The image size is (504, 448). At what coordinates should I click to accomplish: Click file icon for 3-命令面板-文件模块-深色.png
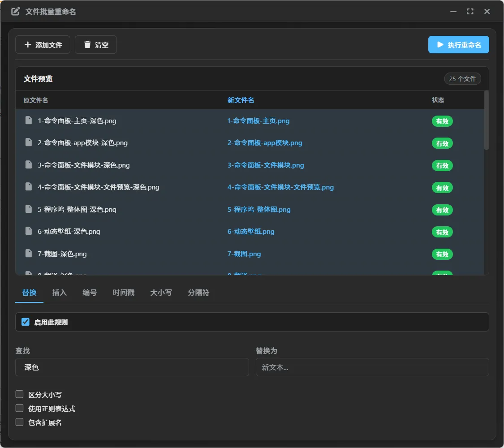tap(29, 165)
